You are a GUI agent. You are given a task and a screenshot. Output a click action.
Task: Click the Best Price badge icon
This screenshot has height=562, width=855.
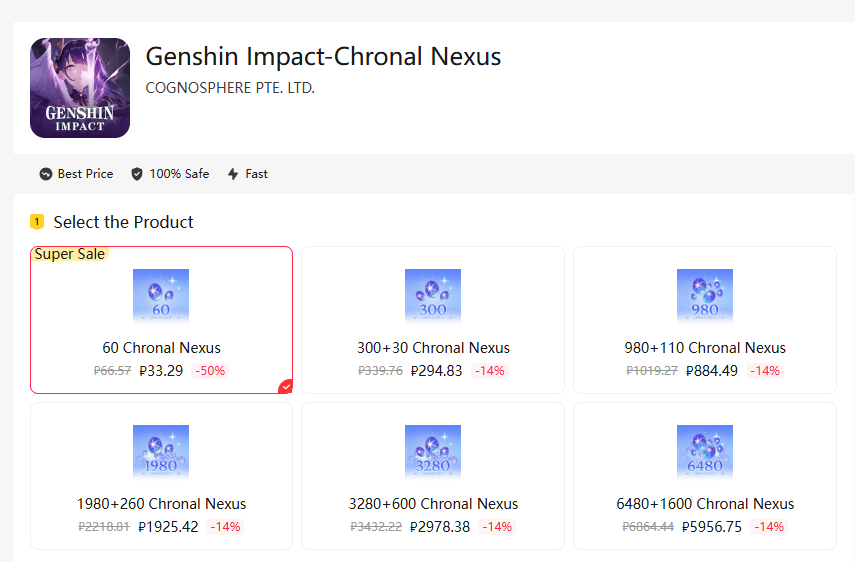pyautogui.click(x=46, y=174)
